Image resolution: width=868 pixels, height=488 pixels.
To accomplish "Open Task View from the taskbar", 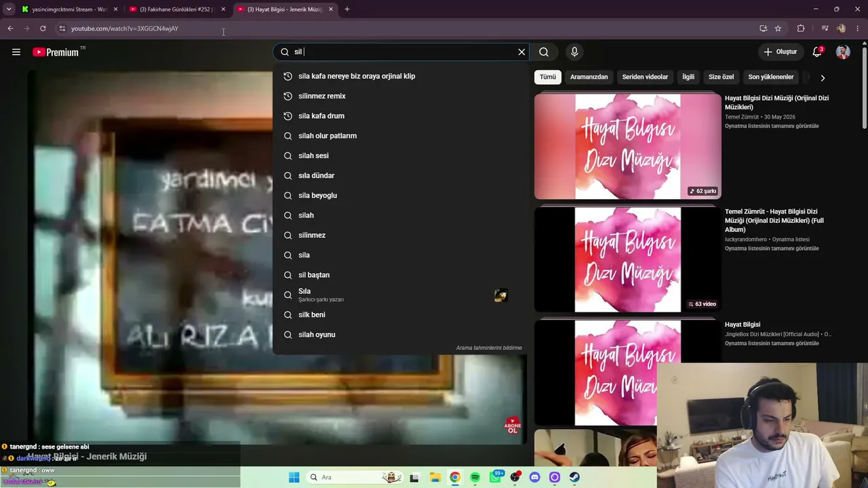I will (414, 477).
